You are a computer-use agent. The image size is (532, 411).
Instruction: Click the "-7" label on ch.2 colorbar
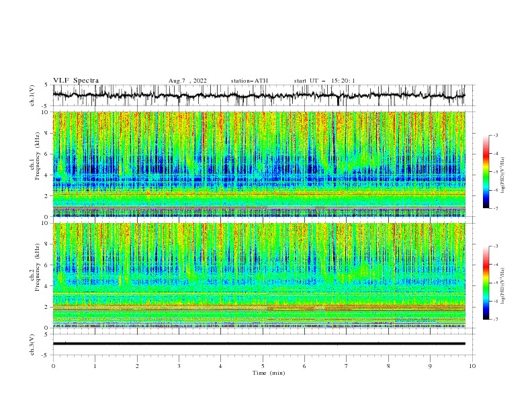(x=495, y=320)
